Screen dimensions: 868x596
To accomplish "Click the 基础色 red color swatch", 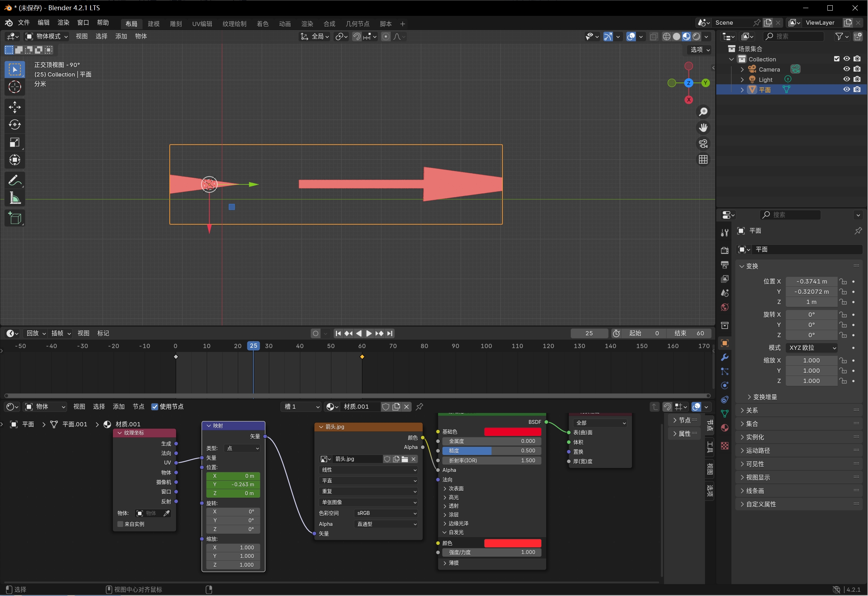I will tap(512, 432).
